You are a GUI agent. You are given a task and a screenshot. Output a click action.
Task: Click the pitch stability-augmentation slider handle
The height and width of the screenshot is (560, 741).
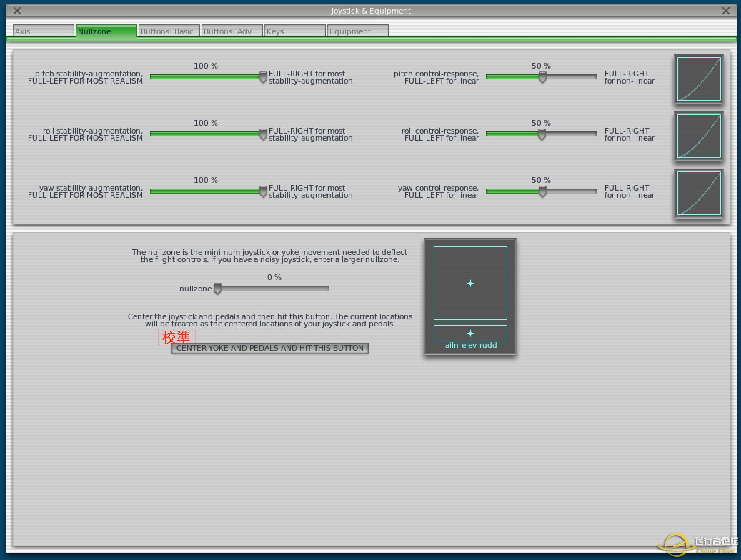coord(263,77)
